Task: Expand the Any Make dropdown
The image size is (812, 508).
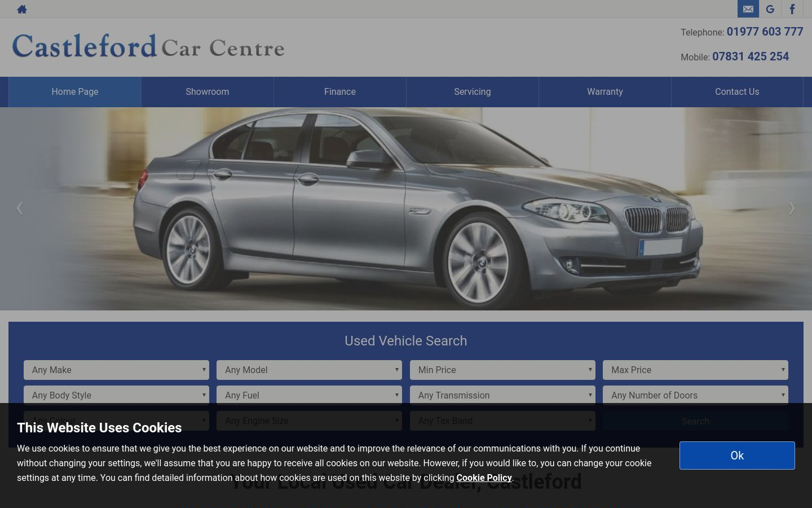Action: pos(116,370)
